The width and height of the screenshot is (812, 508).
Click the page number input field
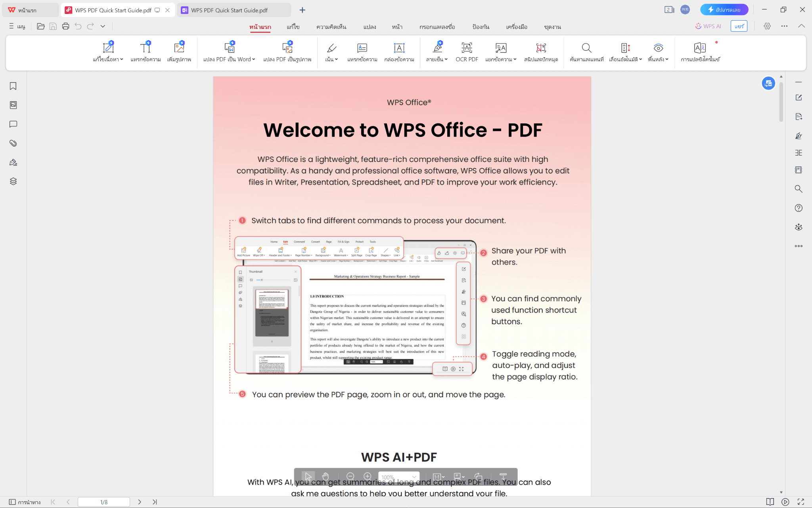[x=104, y=502]
